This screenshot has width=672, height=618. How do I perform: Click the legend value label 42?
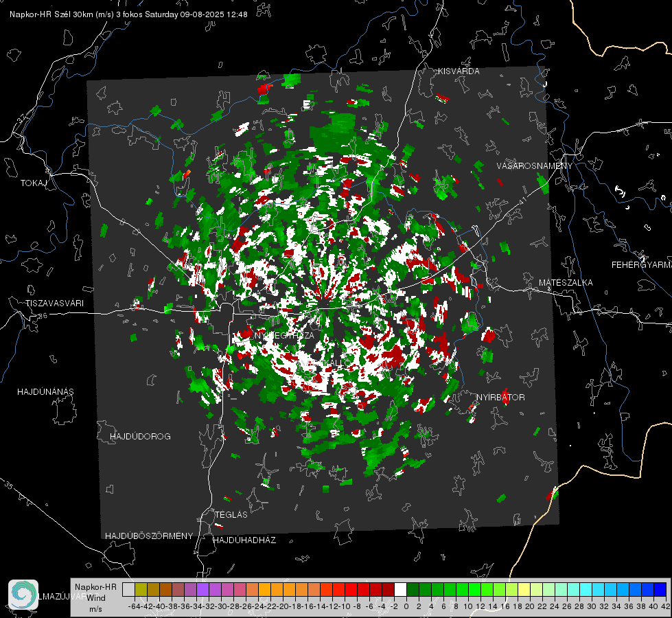(x=665, y=606)
